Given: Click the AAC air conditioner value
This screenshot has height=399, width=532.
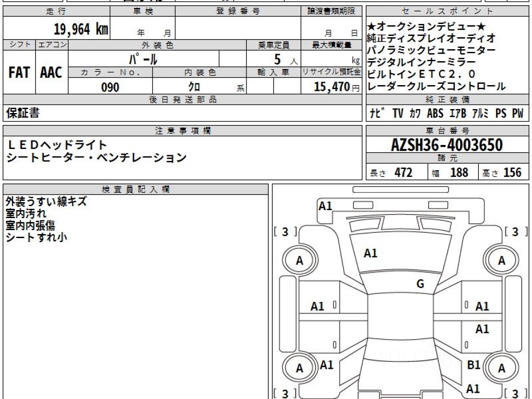Looking at the screenshot, I should [x=51, y=72].
